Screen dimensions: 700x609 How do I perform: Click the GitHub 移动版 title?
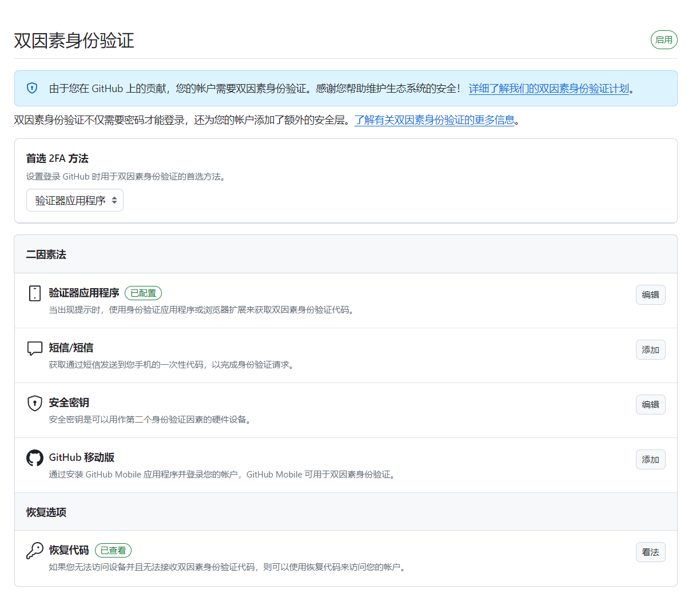(x=82, y=457)
